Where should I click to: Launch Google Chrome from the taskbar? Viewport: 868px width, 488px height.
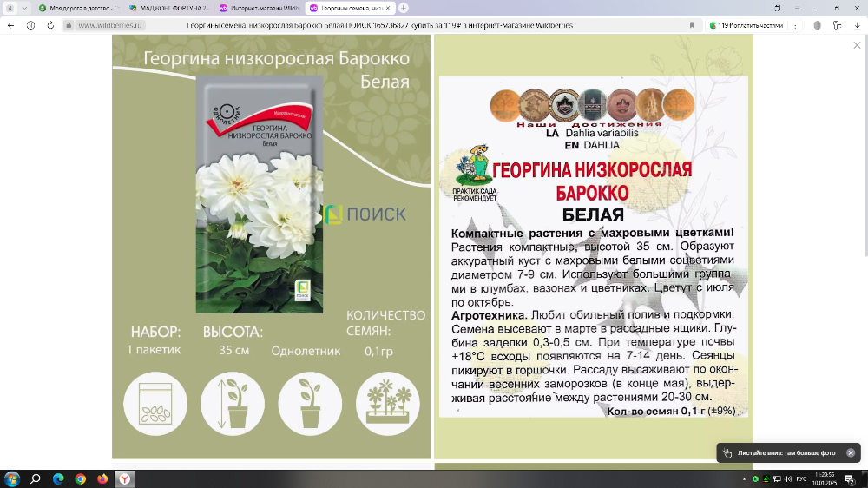81,478
